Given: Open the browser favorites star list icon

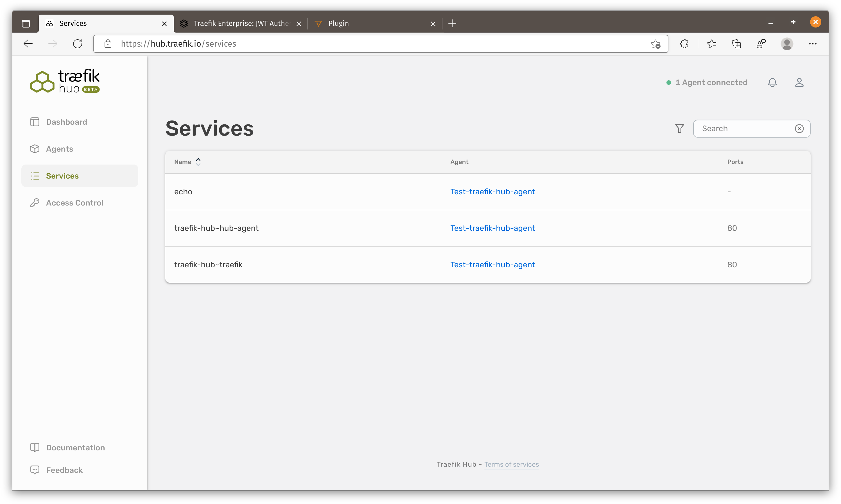Looking at the screenshot, I should coord(711,44).
